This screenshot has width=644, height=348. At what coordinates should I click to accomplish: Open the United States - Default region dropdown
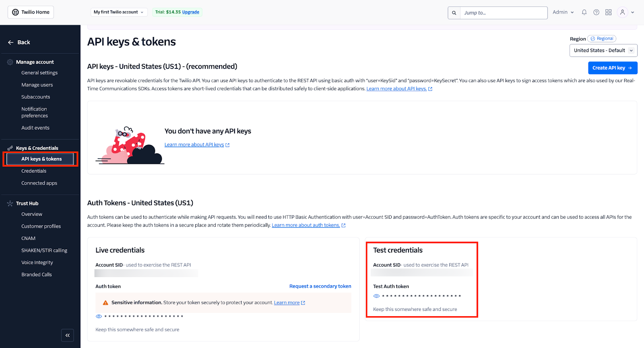tap(603, 50)
